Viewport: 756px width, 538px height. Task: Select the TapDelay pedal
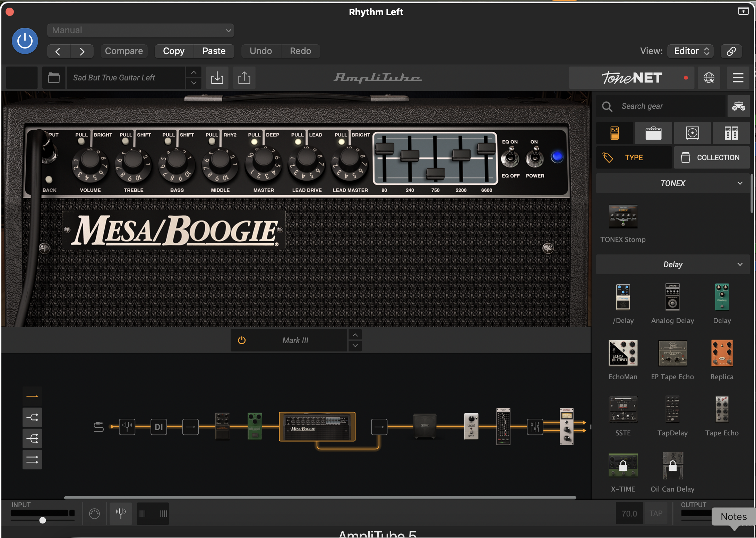pos(672,409)
